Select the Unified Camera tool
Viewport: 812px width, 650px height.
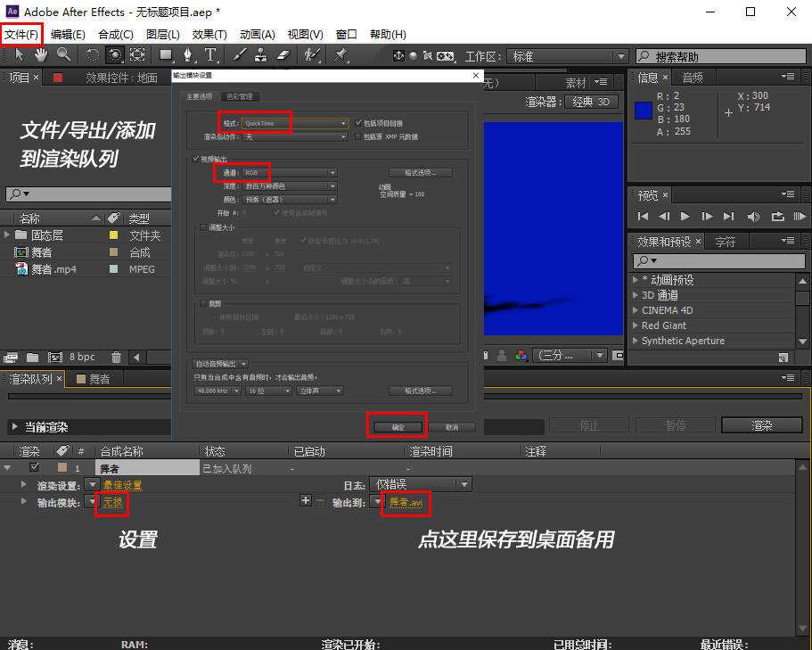(x=114, y=55)
